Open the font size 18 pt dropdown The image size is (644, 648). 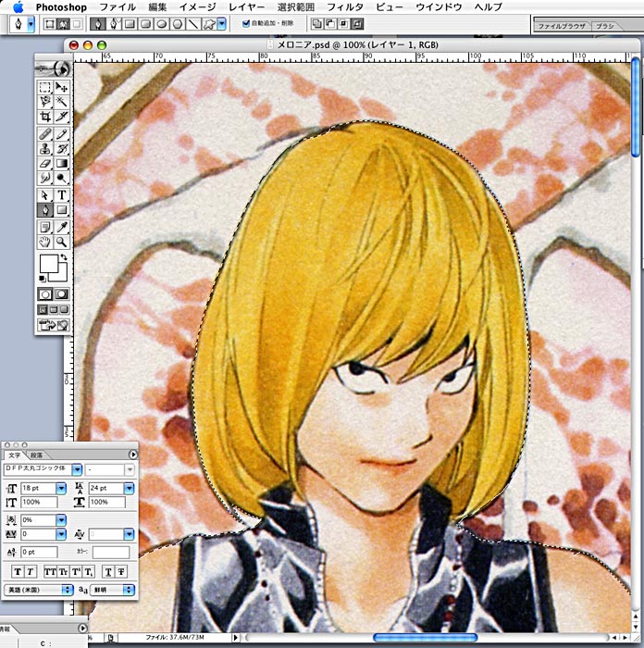(x=61, y=489)
